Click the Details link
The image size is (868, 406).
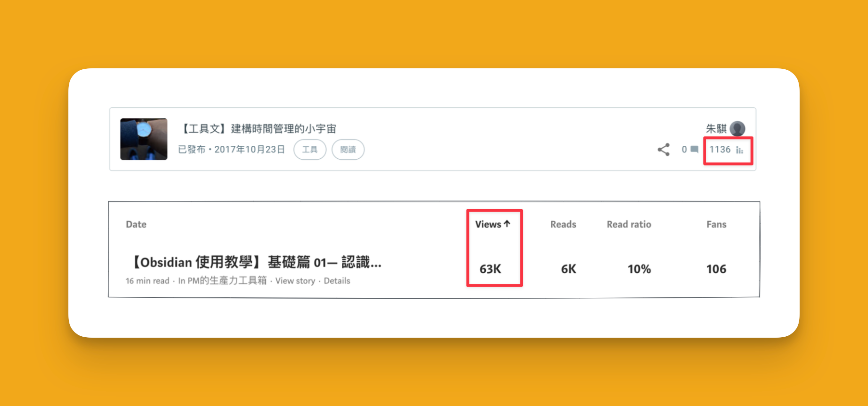(337, 281)
